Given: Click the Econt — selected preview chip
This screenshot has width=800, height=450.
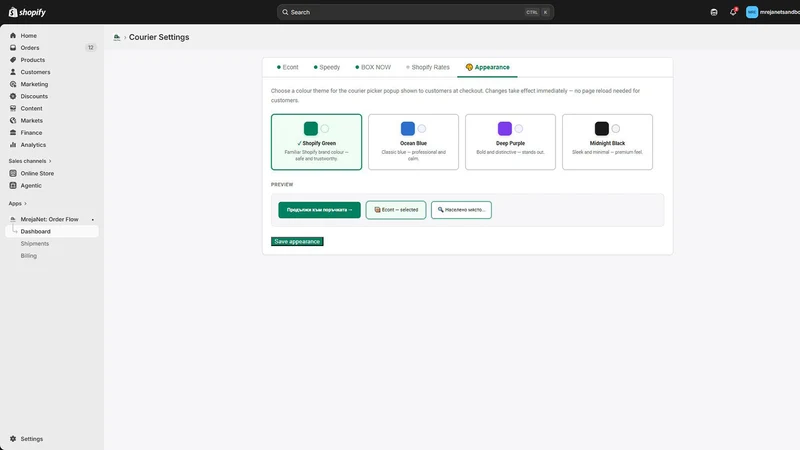Looking at the screenshot, I should coord(396,210).
